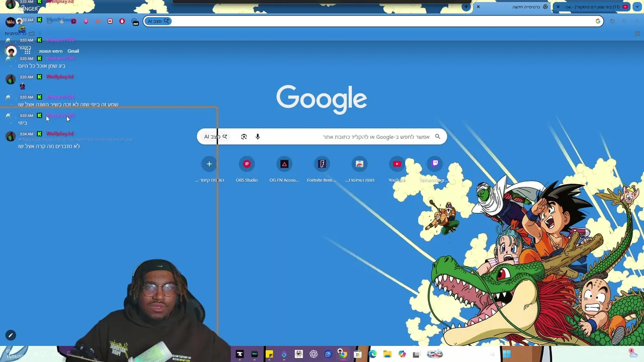
Task: Open the Google apps grid
Action: click(27, 51)
